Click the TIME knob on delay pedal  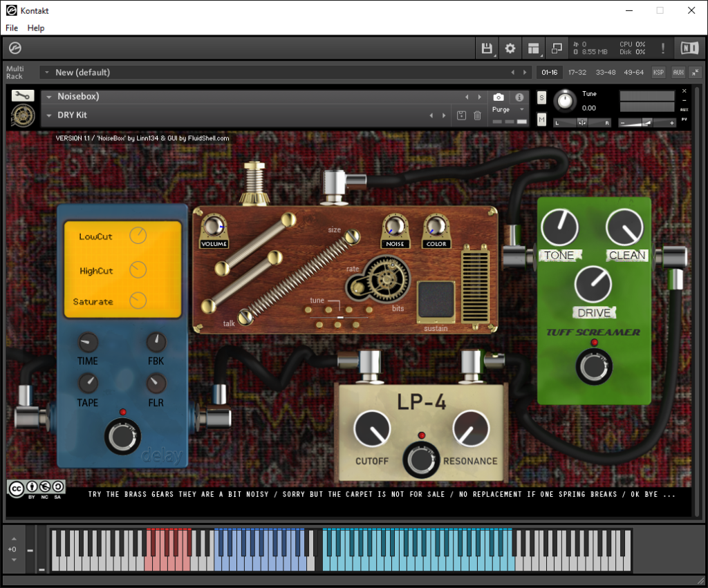88,343
